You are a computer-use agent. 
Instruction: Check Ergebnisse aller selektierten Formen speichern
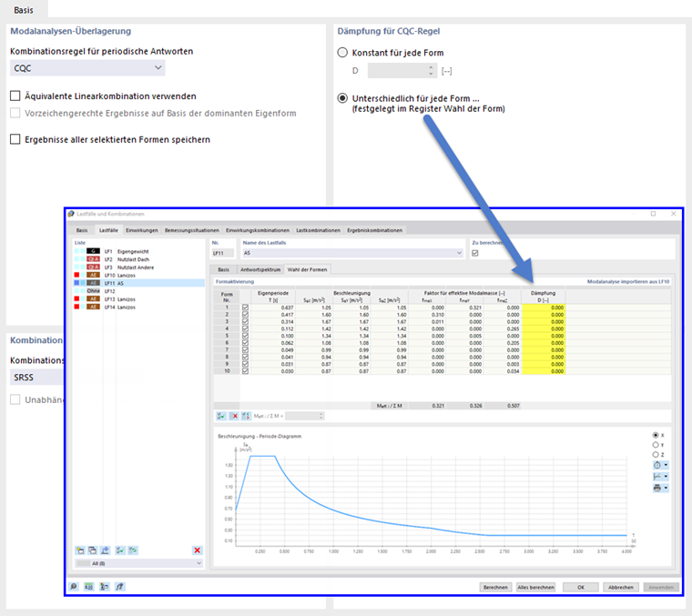tap(15, 139)
